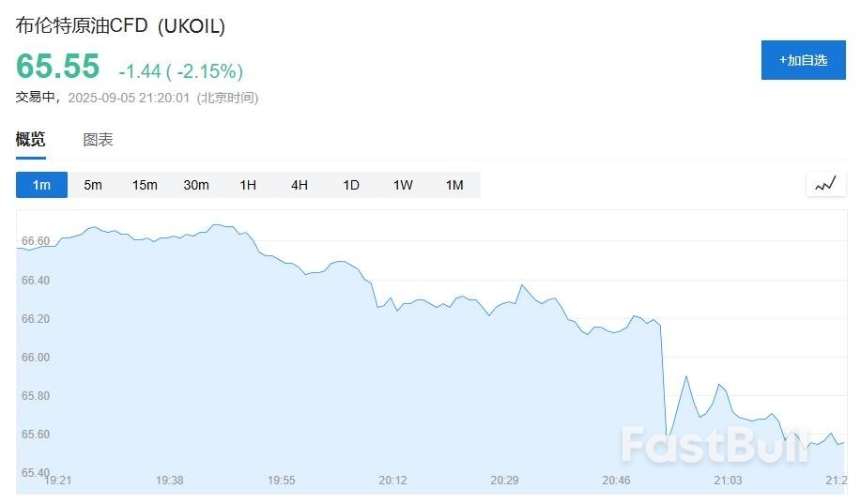
Task: Switch to the 1D daily interval
Action: (x=351, y=185)
